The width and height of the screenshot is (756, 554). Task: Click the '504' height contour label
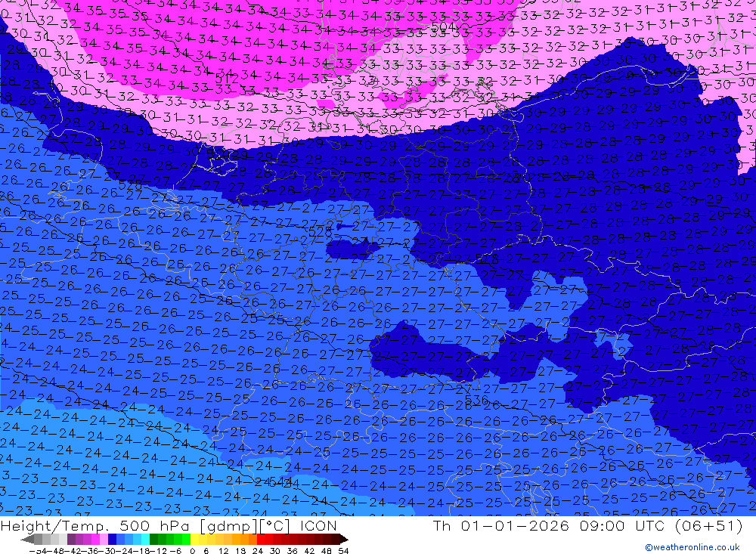point(443,26)
